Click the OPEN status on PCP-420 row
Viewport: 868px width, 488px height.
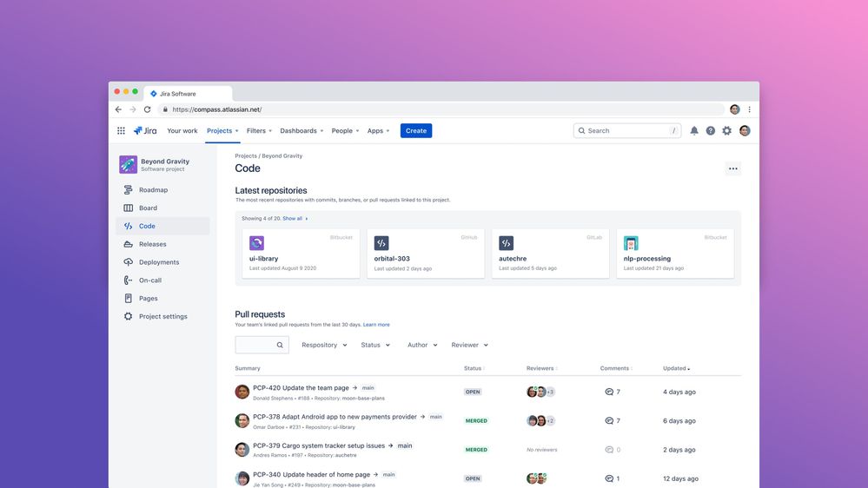coord(473,392)
